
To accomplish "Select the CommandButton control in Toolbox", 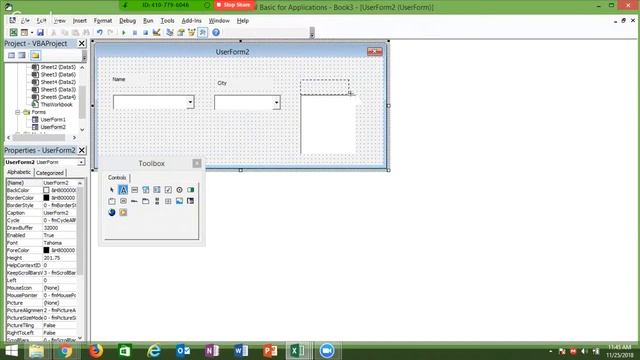I will (x=123, y=201).
